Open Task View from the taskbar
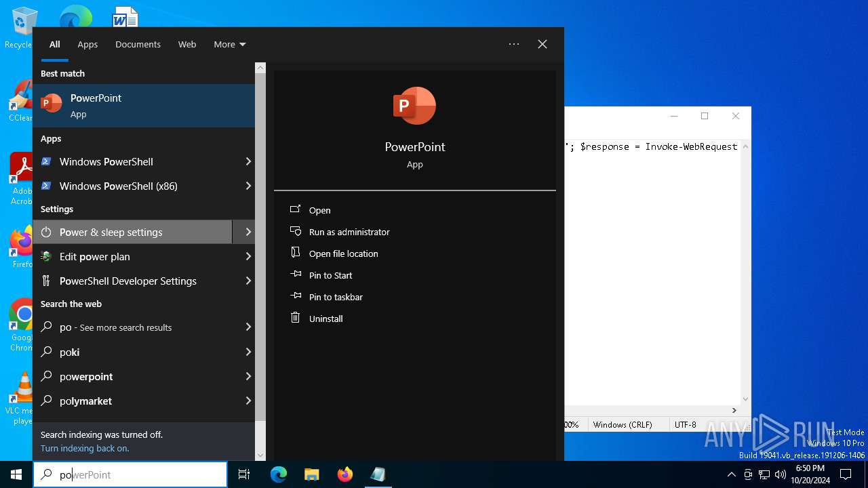 point(244,474)
